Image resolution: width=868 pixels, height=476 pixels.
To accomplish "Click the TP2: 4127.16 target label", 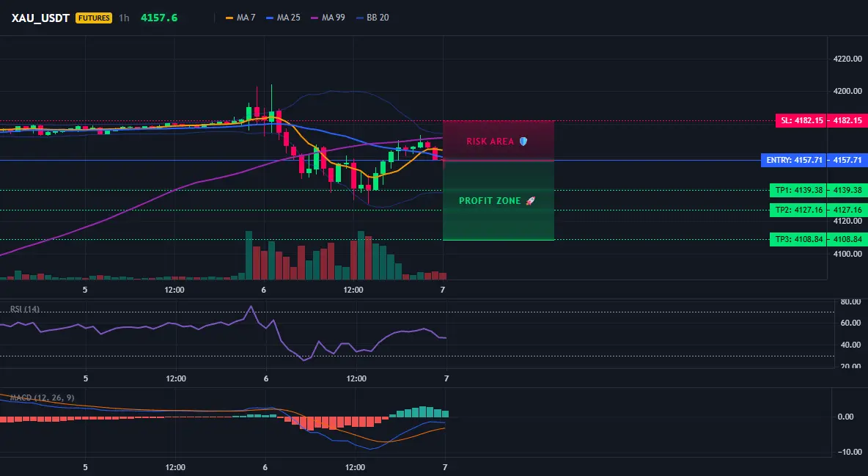I will pyautogui.click(x=798, y=210).
